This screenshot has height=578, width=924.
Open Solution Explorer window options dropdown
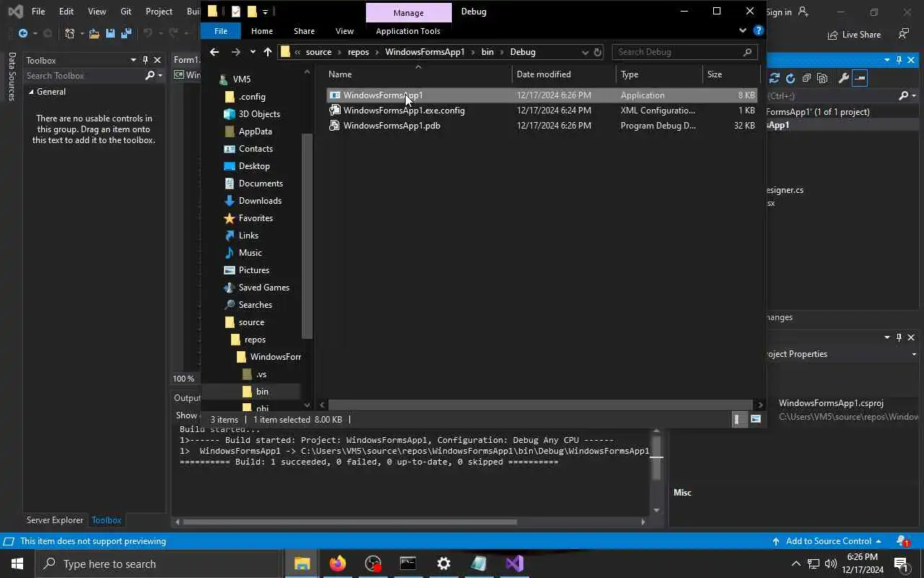pyautogui.click(x=887, y=60)
